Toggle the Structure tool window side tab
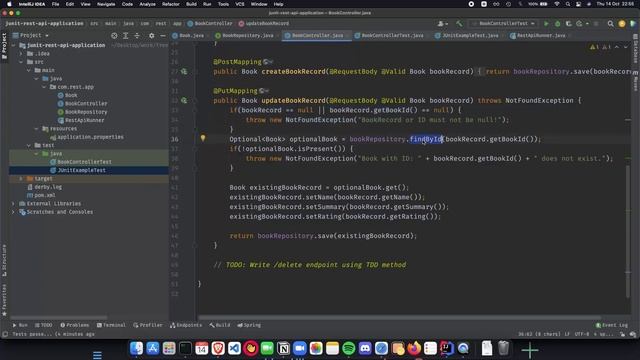 (4, 260)
